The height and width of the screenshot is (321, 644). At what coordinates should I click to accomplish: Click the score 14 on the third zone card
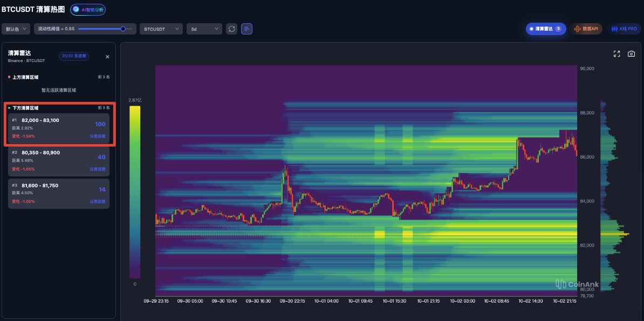point(102,189)
